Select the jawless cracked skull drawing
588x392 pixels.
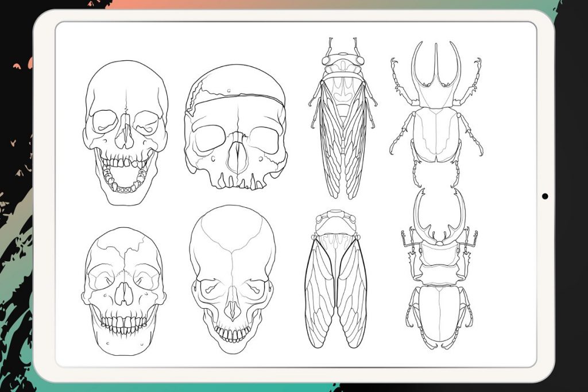click(x=235, y=127)
